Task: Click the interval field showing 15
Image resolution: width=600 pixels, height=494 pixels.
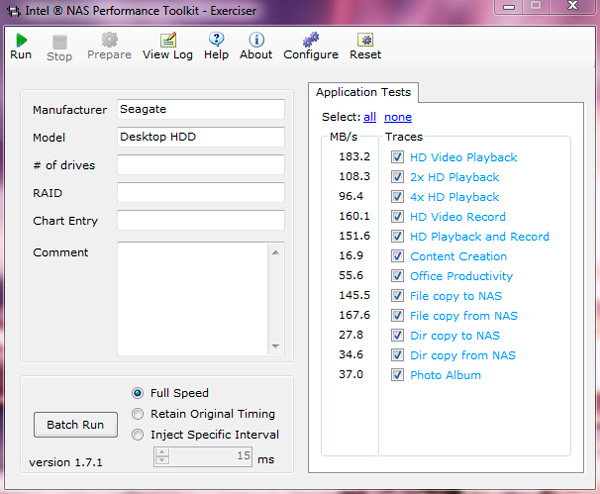Action: [210, 456]
